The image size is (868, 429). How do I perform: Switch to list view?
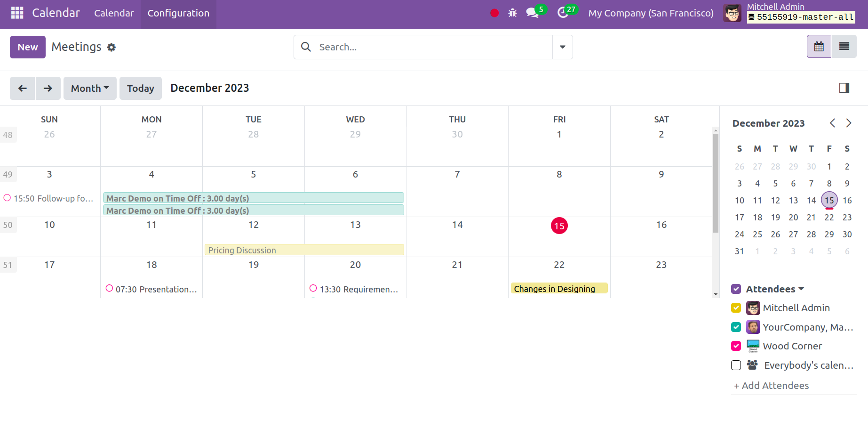pos(844,47)
